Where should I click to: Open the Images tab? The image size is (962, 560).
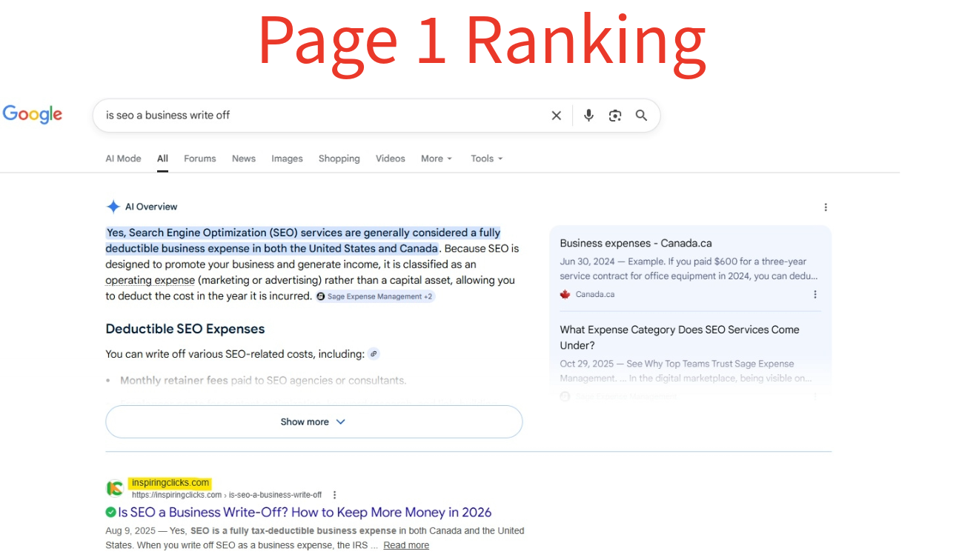pyautogui.click(x=287, y=159)
